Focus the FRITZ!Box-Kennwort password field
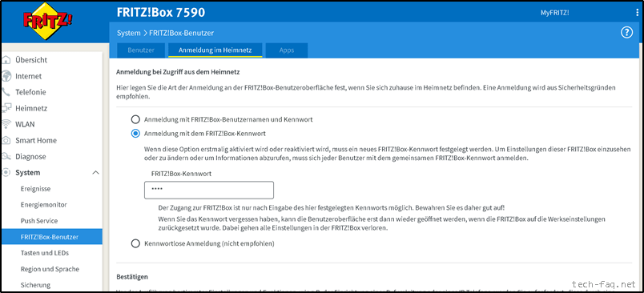Screen dimensions: 644x293 [208, 190]
